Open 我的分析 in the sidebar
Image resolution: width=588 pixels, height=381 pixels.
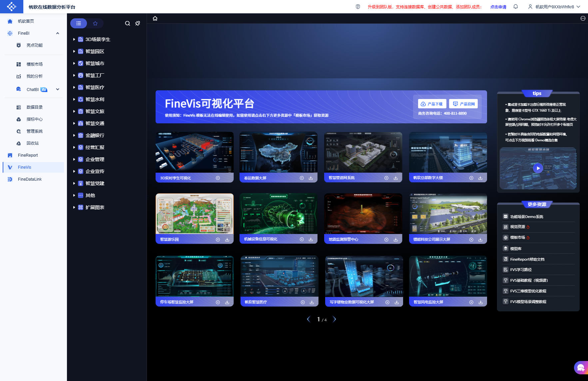pos(34,76)
